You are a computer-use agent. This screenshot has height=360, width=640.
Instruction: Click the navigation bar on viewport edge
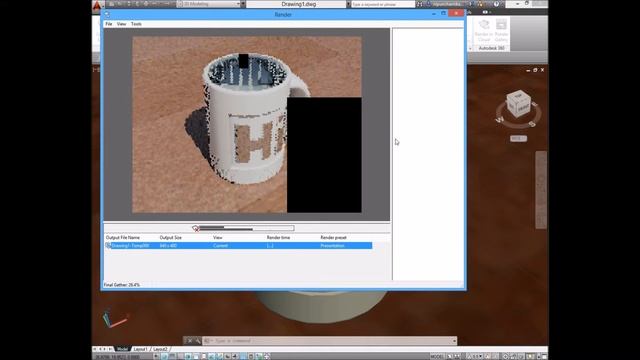point(541,190)
